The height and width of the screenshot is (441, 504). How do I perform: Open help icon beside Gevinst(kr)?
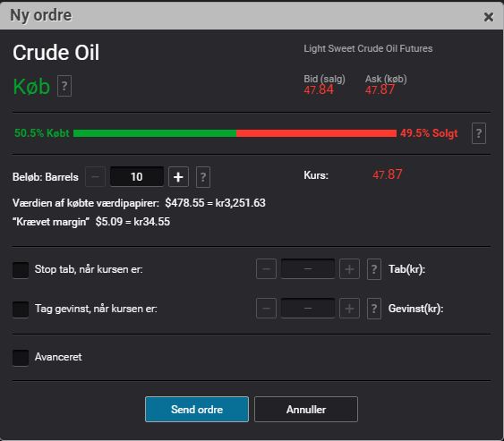[x=374, y=309]
